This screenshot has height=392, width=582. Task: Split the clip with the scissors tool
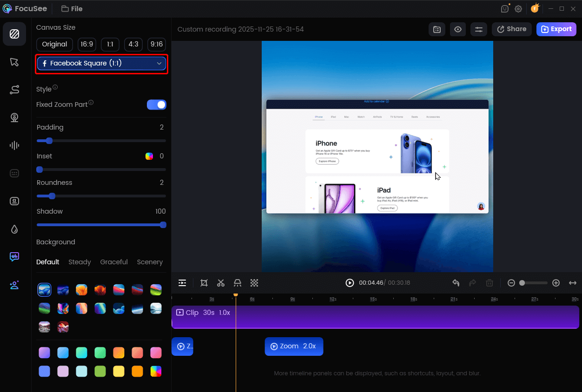click(220, 283)
